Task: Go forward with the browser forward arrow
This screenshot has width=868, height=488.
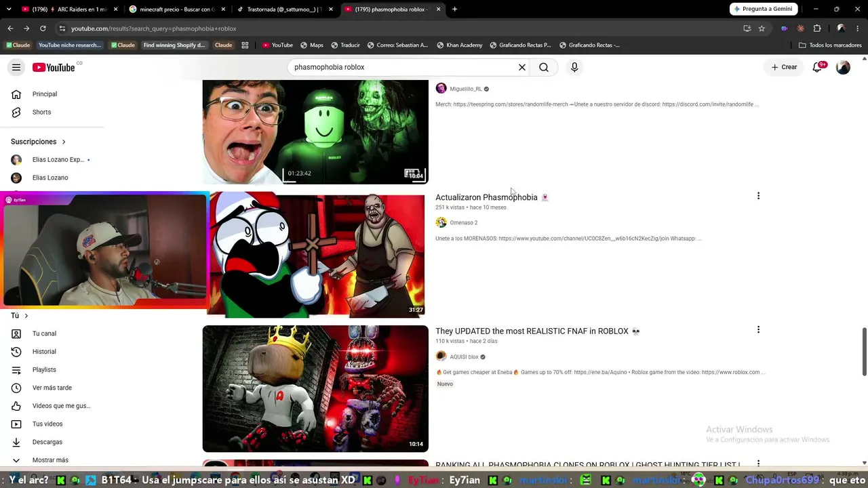Action: (26, 28)
